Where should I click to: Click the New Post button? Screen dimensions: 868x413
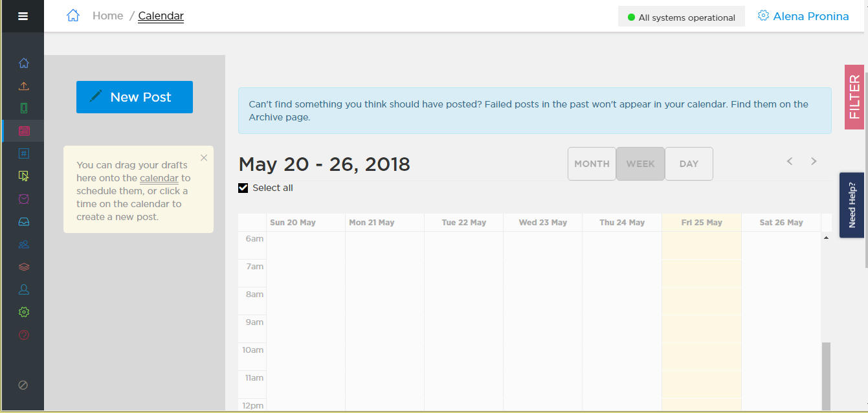(135, 97)
